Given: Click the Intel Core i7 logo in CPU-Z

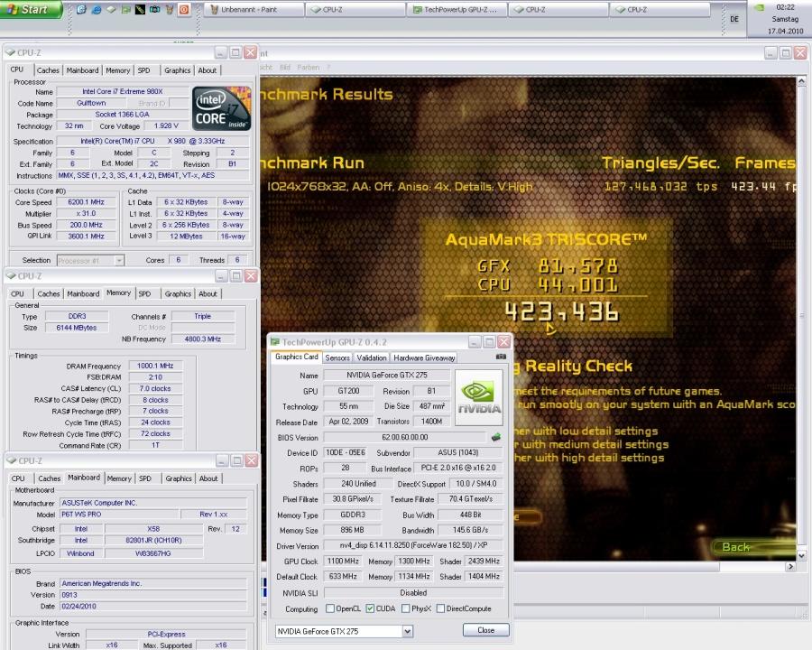Looking at the screenshot, I should pos(221,108).
